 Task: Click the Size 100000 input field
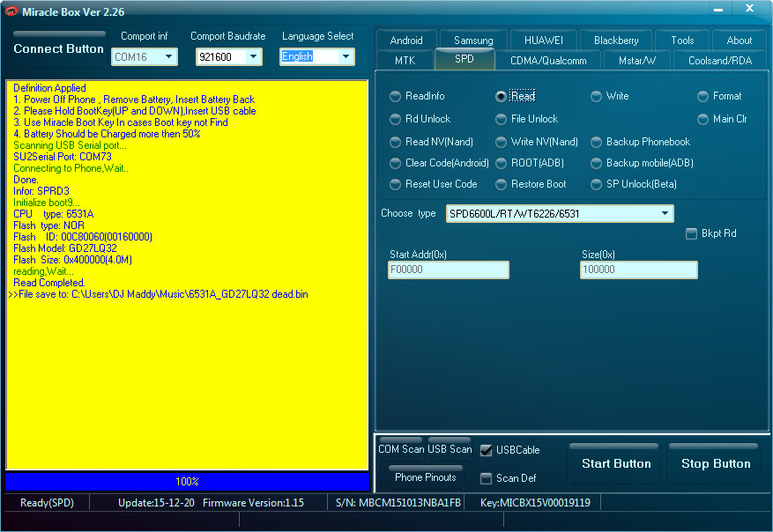tap(639, 270)
